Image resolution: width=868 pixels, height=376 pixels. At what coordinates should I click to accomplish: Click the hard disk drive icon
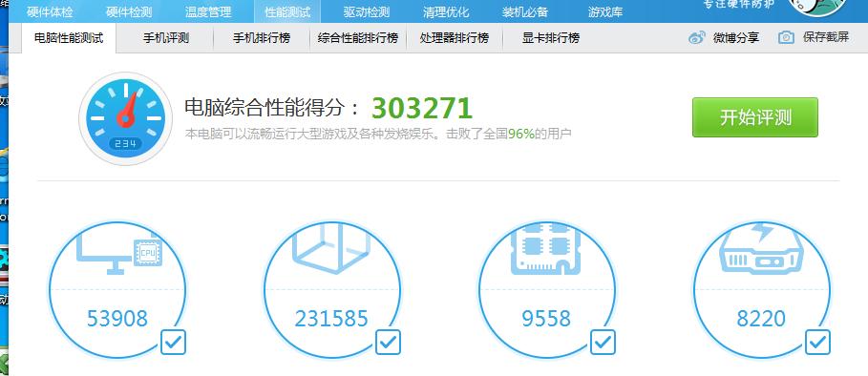pyautogui.click(x=761, y=249)
